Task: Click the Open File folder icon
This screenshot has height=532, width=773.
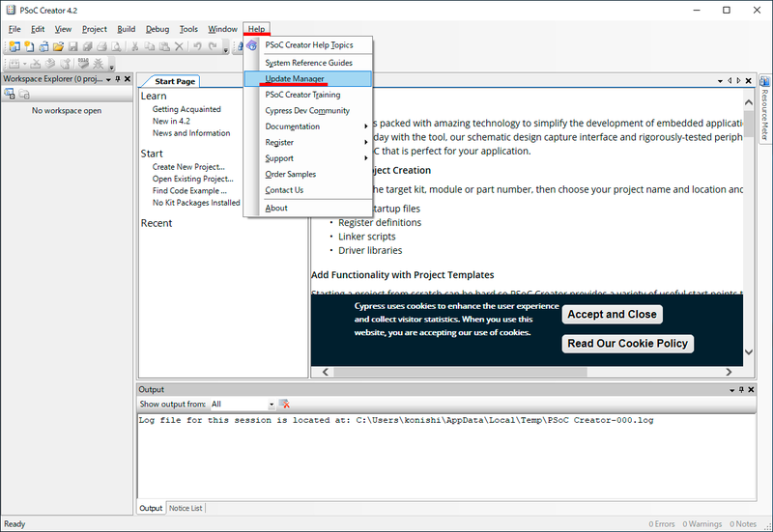Action: [59, 46]
